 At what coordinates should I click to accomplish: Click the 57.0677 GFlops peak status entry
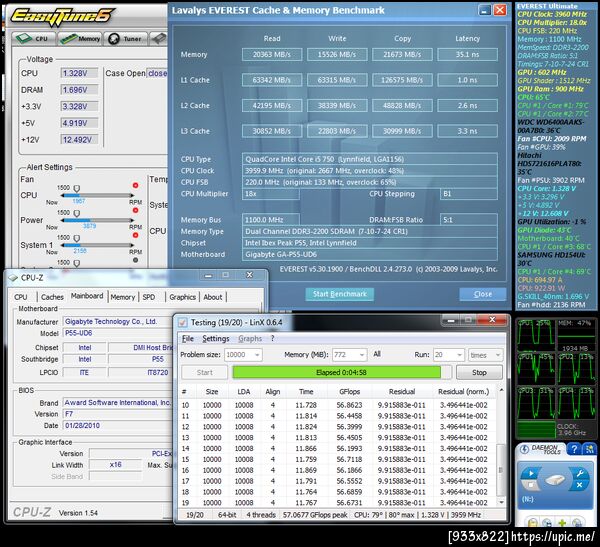click(x=315, y=515)
